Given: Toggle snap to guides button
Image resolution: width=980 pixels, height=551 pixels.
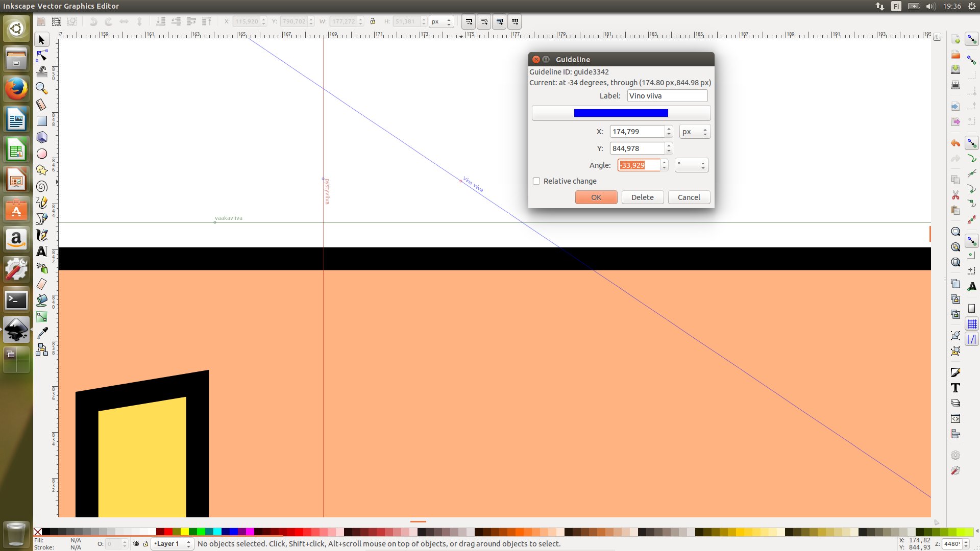Looking at the screenshot, I should tap(972, 339).
